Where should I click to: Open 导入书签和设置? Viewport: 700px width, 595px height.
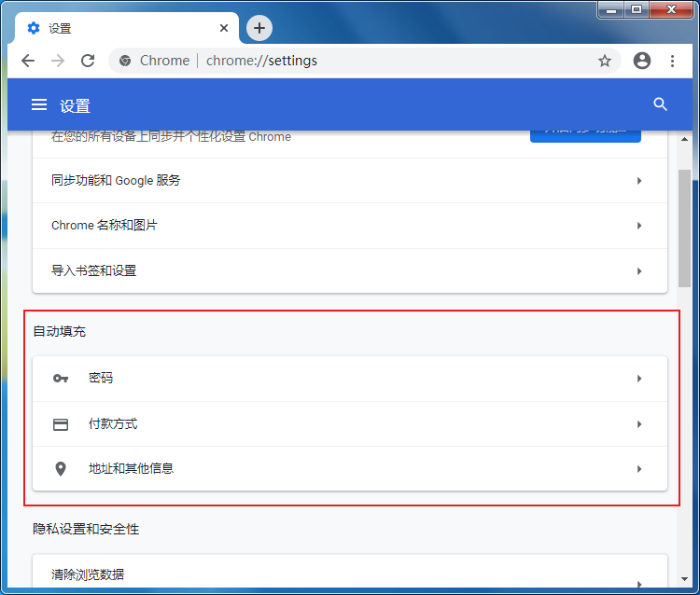pos(350,271)
